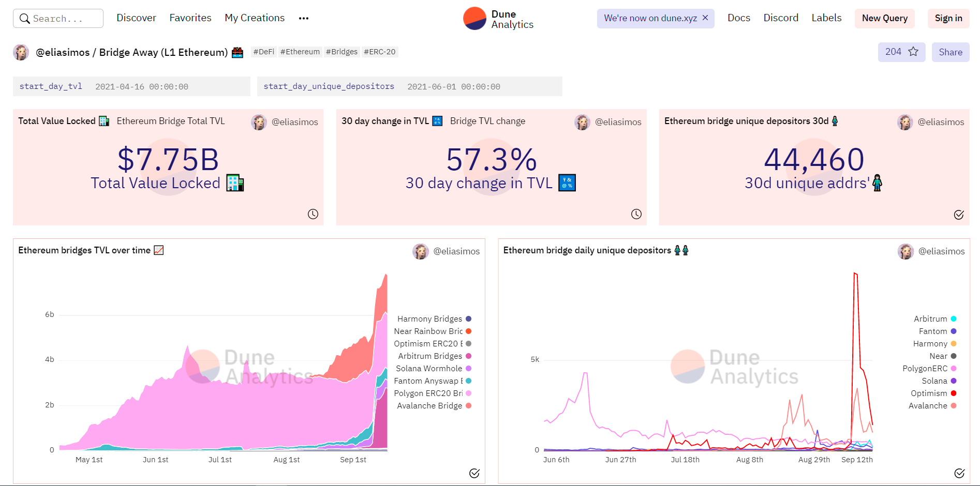Toggle Solana series in depositors legend
This screenshot has height=486, width=980.
pyautogui.click(x=939, y=381)
